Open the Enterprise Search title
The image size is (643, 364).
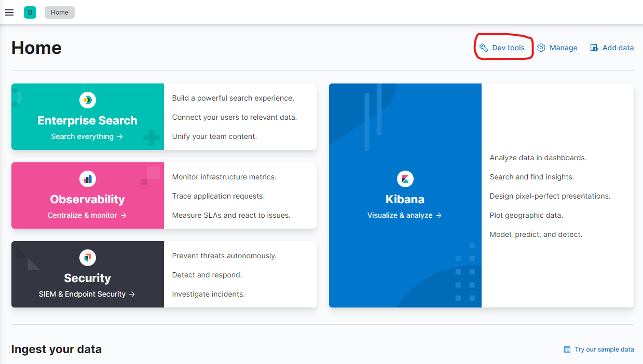(88, 120)
